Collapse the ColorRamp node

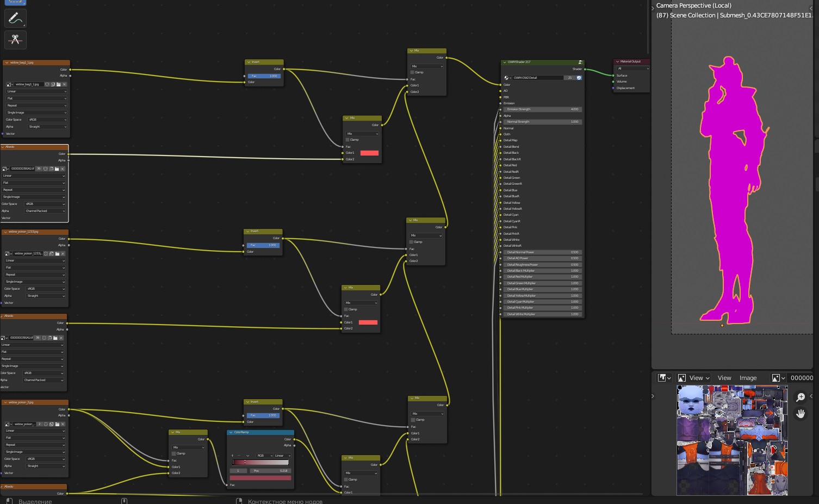pyautogui.click(x=231, y=432)
